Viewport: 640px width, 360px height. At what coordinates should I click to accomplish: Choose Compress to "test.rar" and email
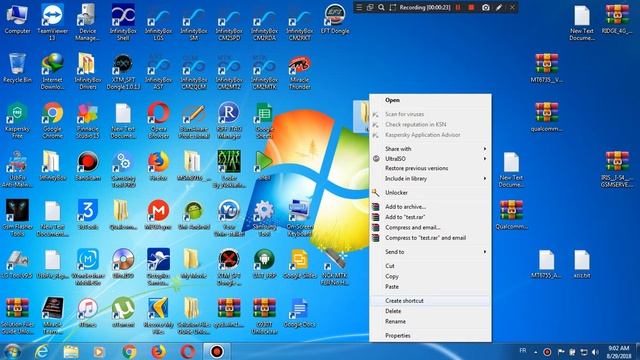430,238
